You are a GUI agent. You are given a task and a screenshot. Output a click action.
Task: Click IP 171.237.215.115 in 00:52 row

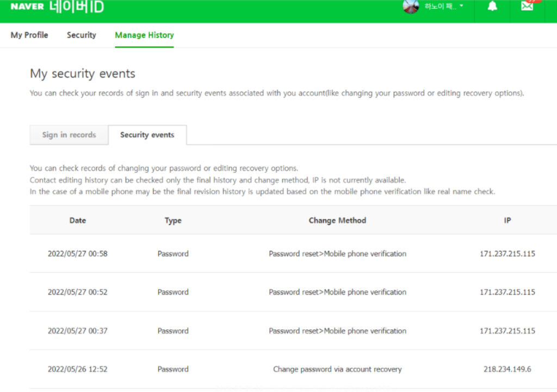[508, 292]
